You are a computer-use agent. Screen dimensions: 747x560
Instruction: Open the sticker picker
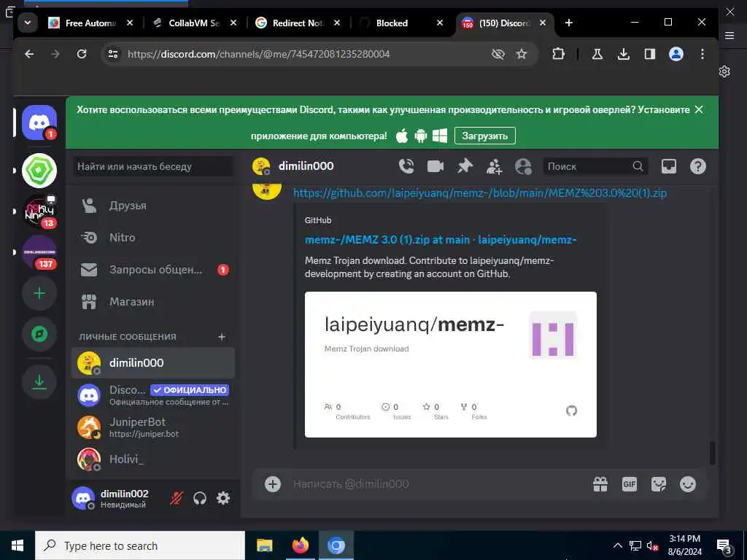coord(659,484)
